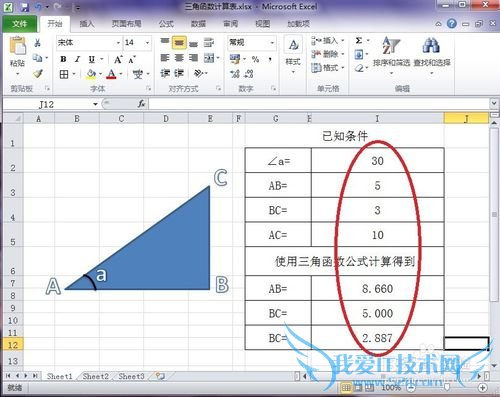Expand the number format dropdown

point(272,43)
